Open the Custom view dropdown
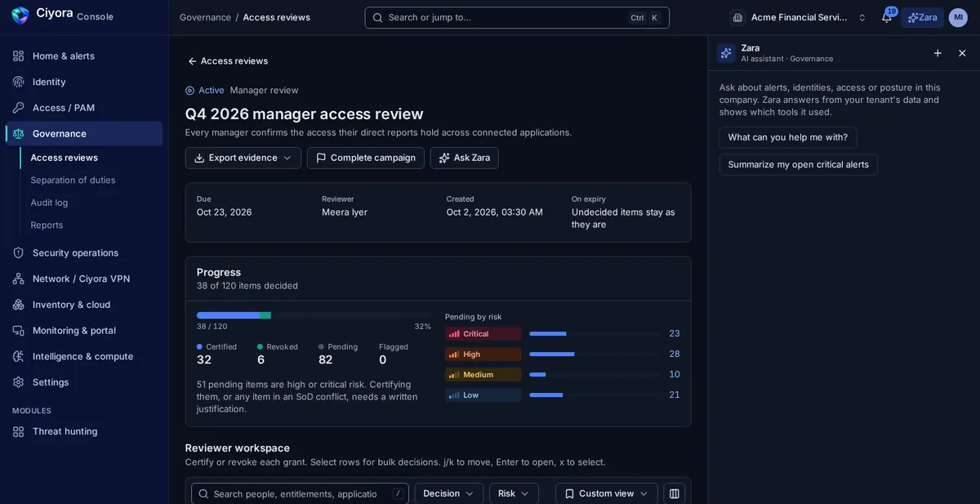The image size is (980, 504). tap(607, 493)
